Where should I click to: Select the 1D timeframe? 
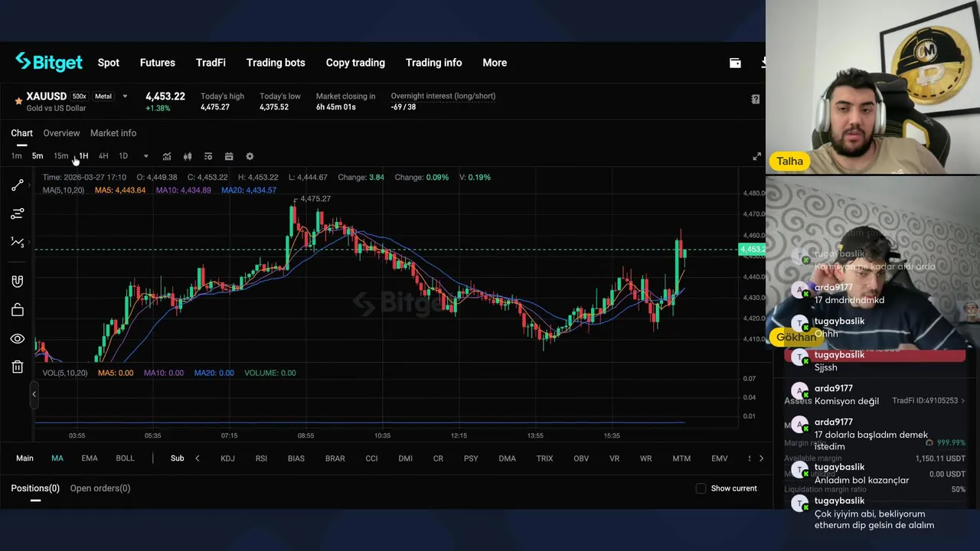click(123, 156)
